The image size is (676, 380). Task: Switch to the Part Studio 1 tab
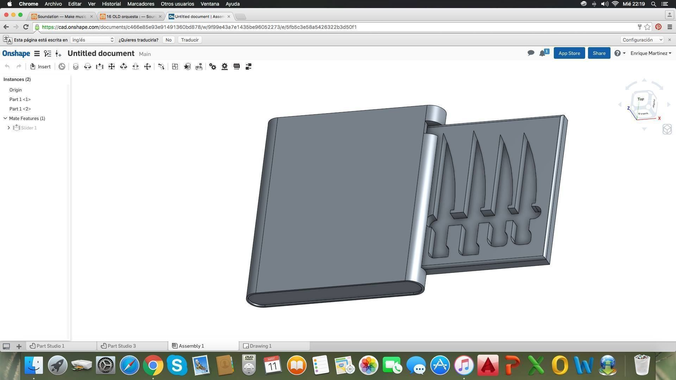[x=47, y=346]
